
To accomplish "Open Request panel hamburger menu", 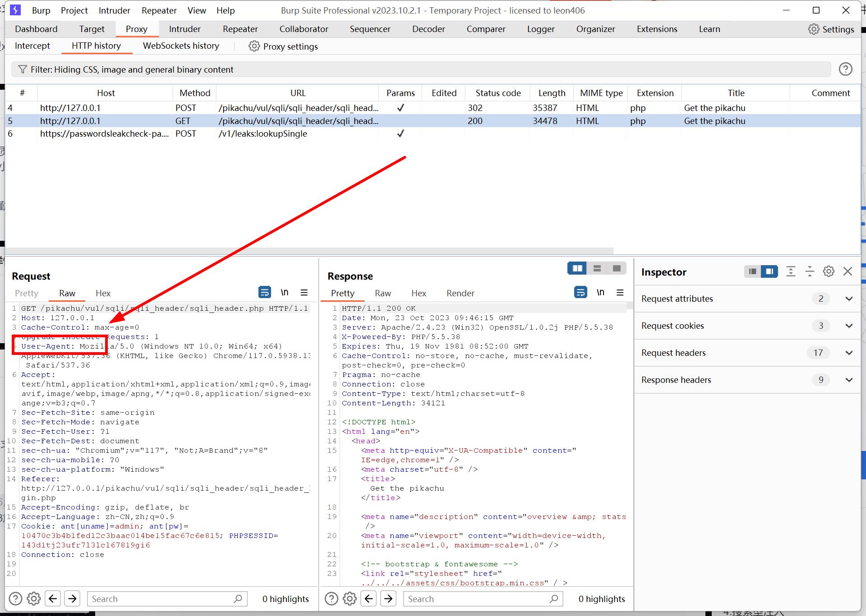I will tap(304, 293).
